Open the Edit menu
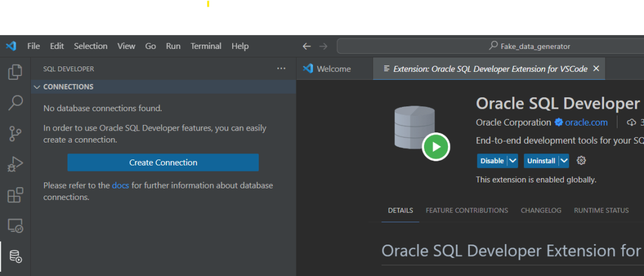644x276 pixels. pos(57,46)
